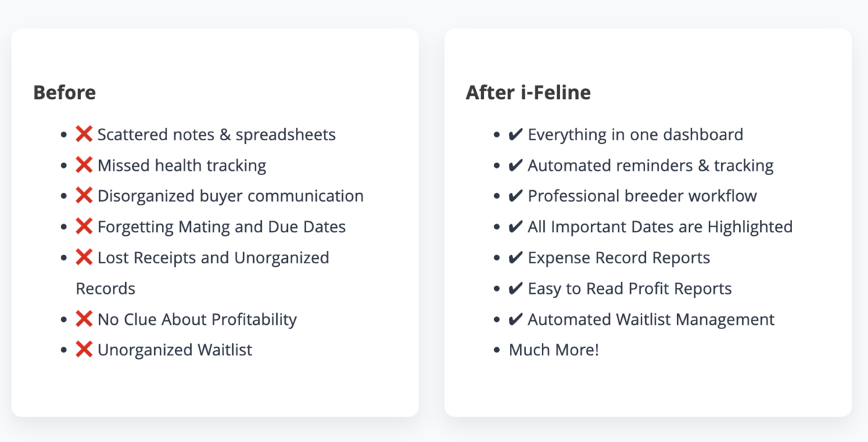
Task: Click the Before heading
Action: pyautogui.click(x=64, y=93)
